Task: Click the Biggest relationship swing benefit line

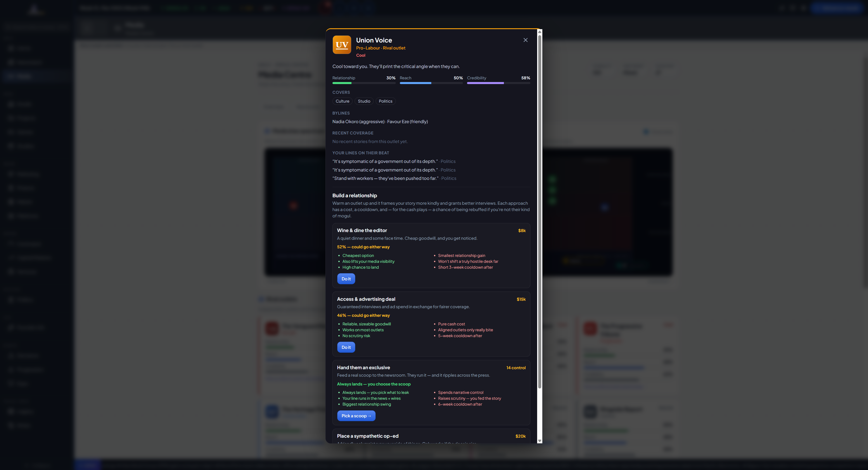Action: [367, 404]
